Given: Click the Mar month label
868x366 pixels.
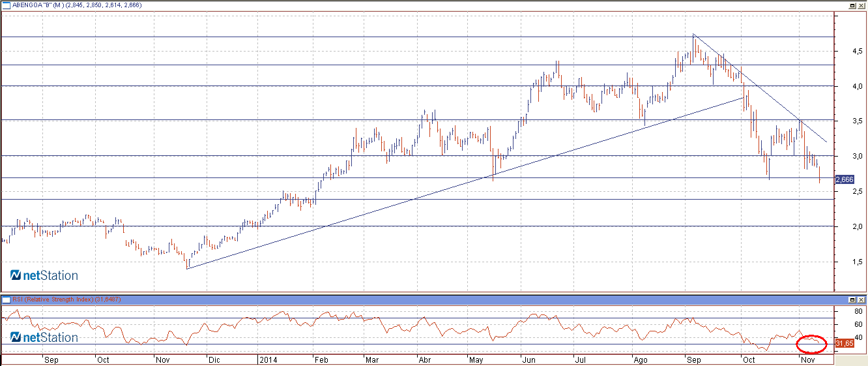Looking at the screenshot, I should (372, 359).
